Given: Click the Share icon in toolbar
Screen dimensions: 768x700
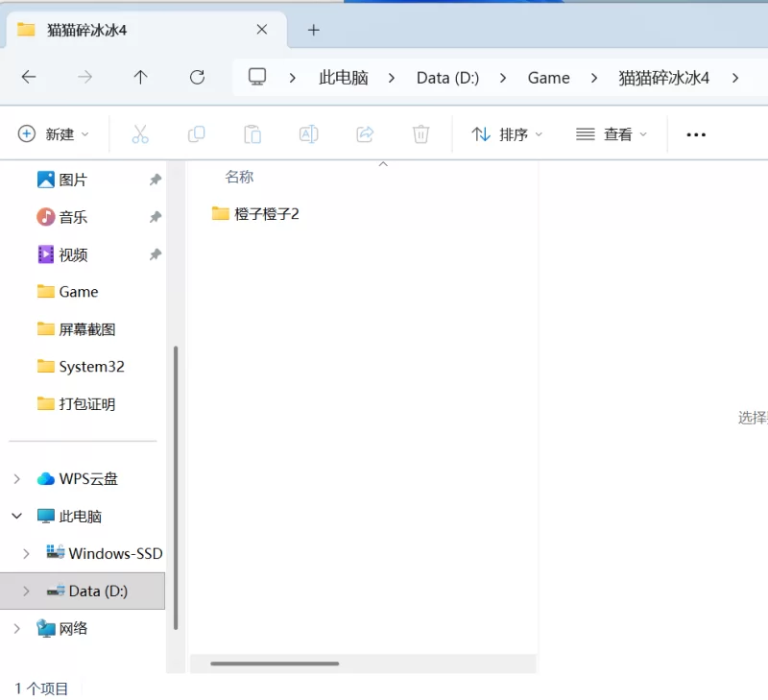Looking at the screenshot, I should point(365,134).
